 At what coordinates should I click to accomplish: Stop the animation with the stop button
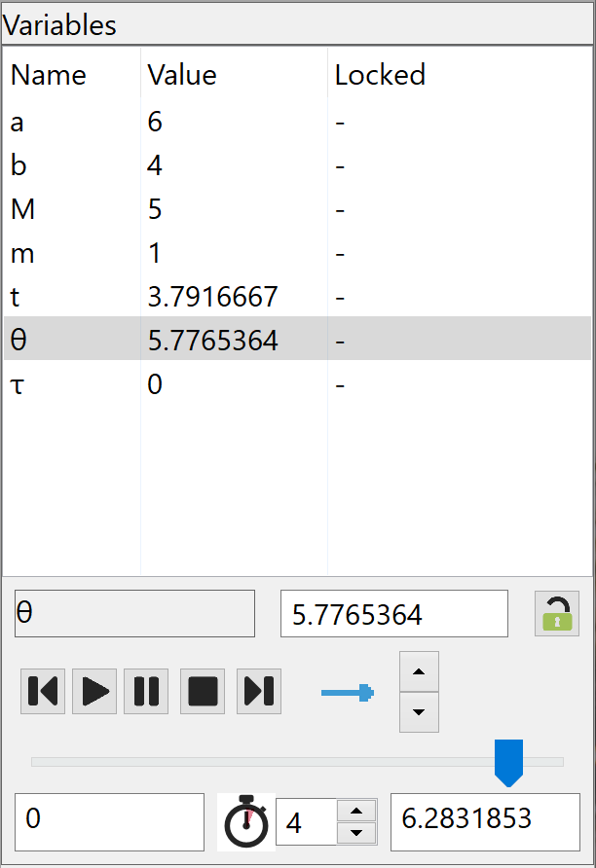point(203,691)
